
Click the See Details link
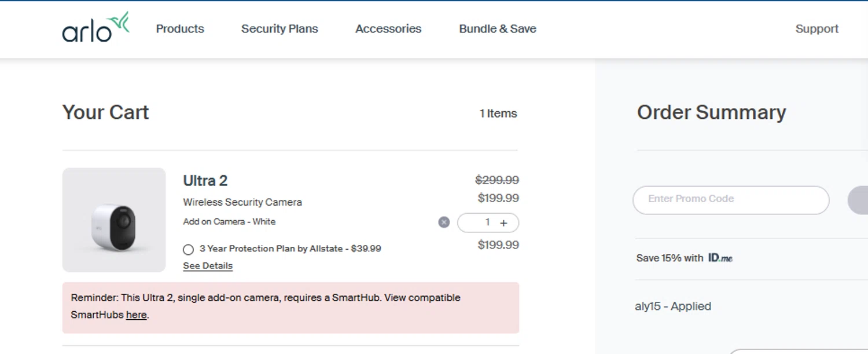[x=208, y=266]
